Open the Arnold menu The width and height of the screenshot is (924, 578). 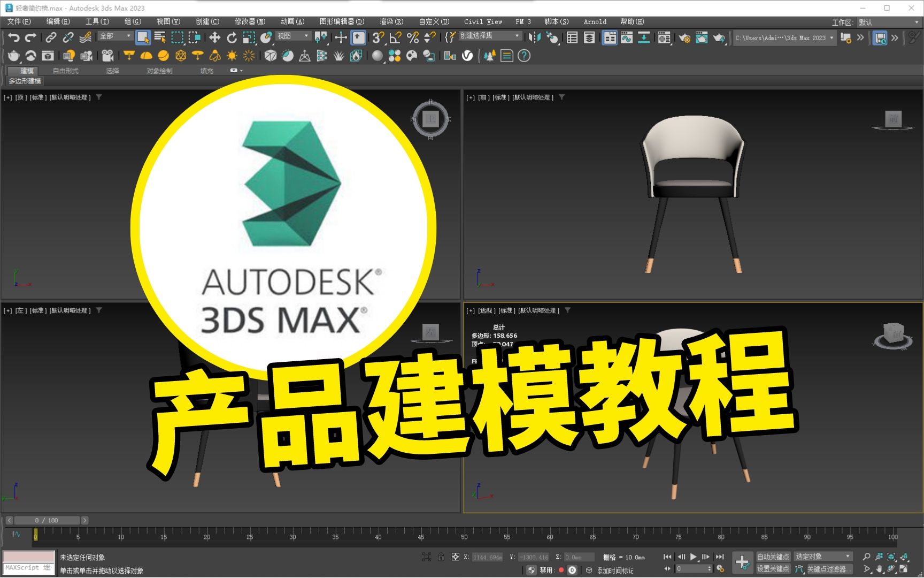pos(595,21)
